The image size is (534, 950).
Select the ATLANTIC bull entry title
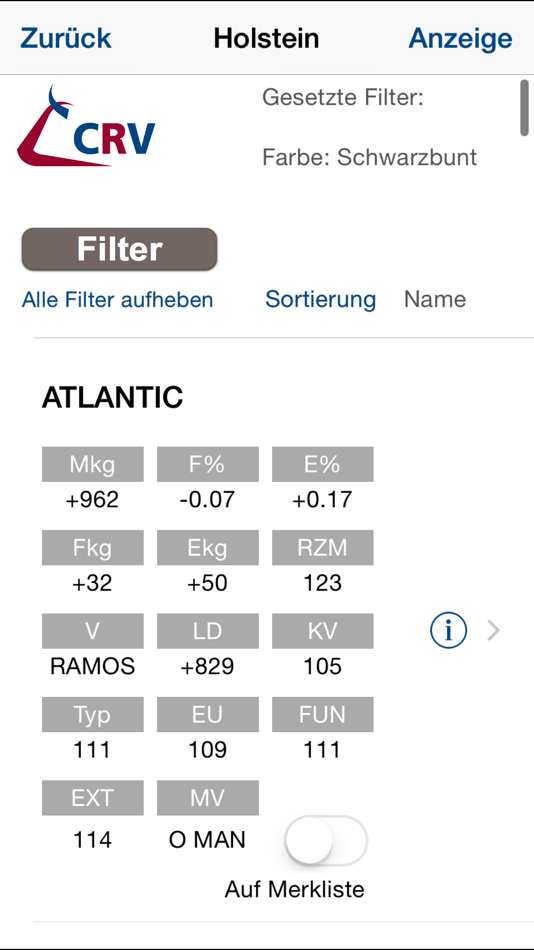[x=112, y=397]
